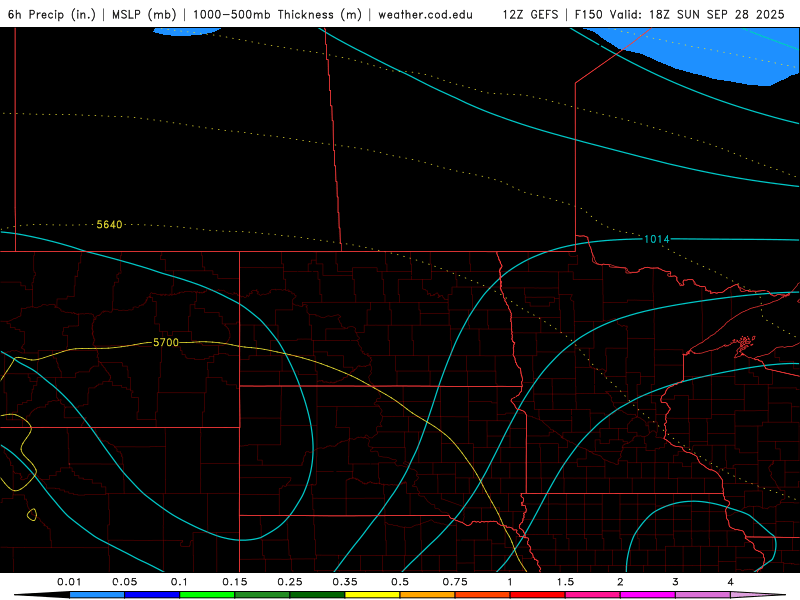
Task: Click the 5700 thickness contour label
Action: pos(166,342)
